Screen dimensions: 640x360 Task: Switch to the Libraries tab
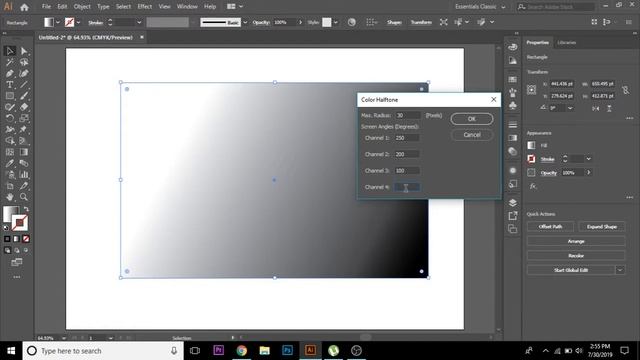coord(567,42)
